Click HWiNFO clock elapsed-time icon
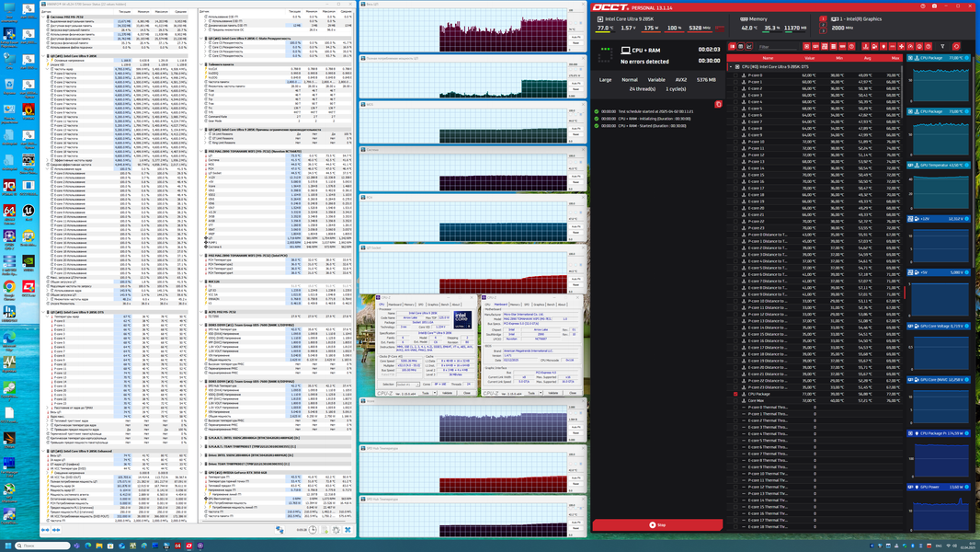The height and width of the screenshot is (552, 980). point(313,530)
